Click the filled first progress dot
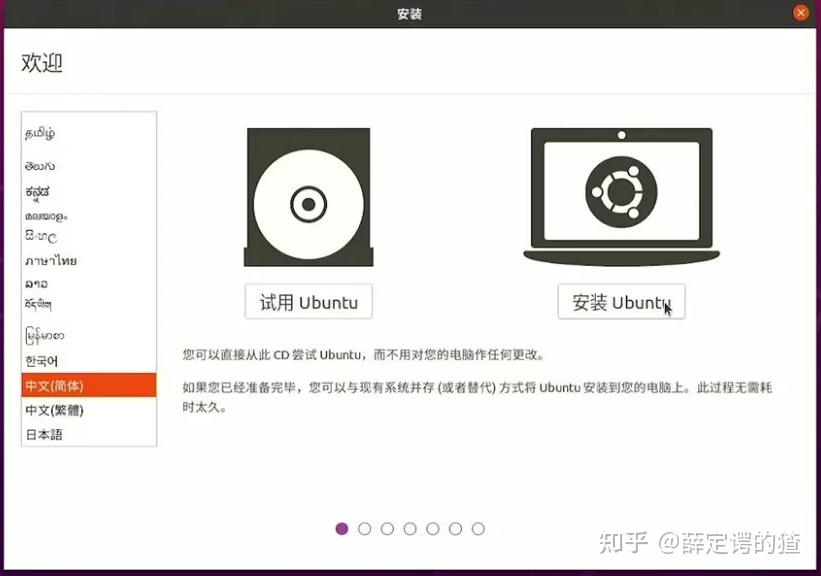Screen dimensions: 821x576 click(342, 528)
